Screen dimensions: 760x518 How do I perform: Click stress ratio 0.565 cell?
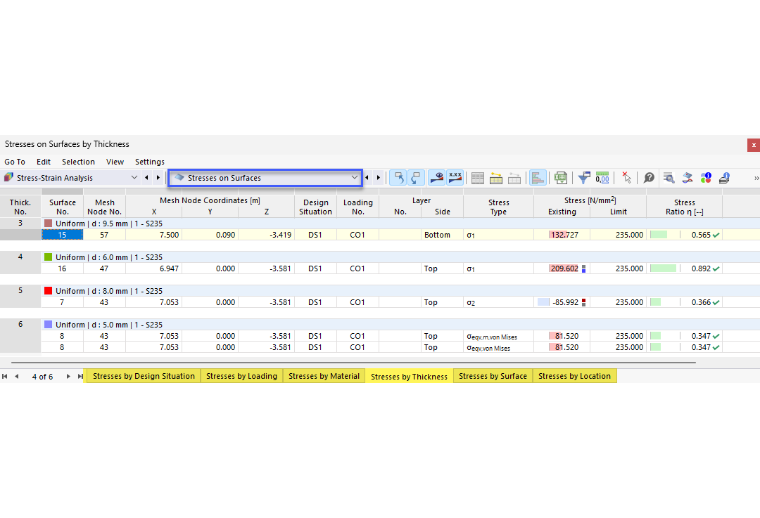684,235
